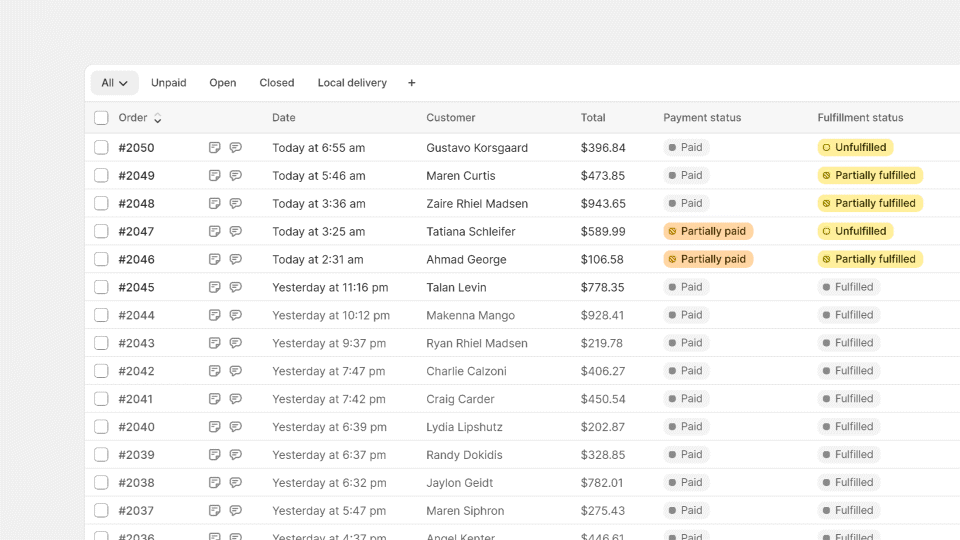Click the plus icon to add a view

coord(411,83)
